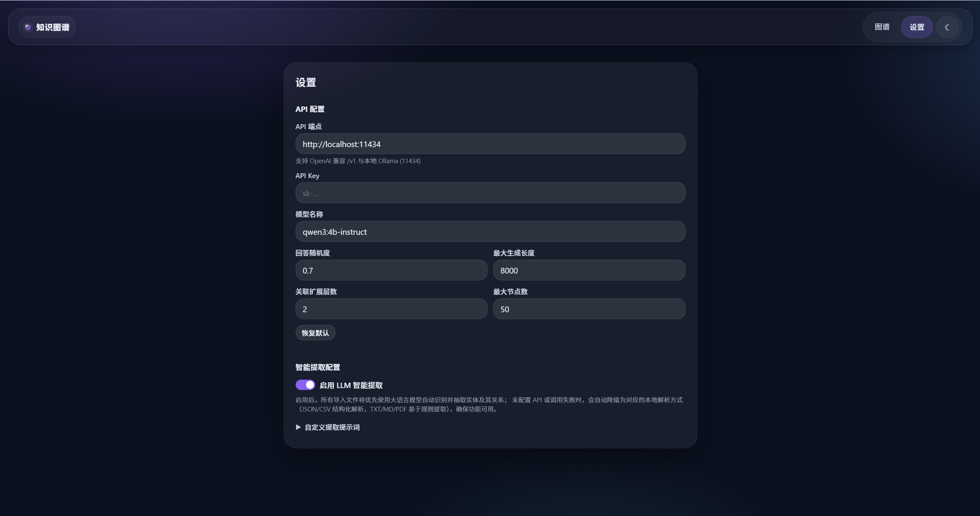
Task: Click the API 配置 section heading
Action: click(x=309, y=109)
